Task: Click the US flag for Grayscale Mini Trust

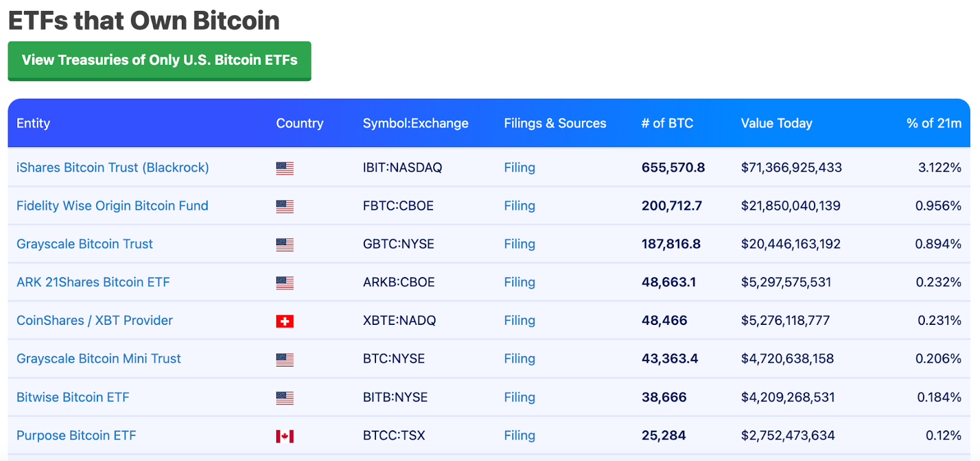Action: click(285, 359)
